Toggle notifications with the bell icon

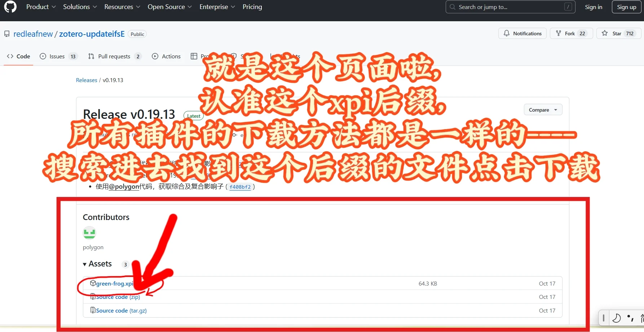coord(507,33)
